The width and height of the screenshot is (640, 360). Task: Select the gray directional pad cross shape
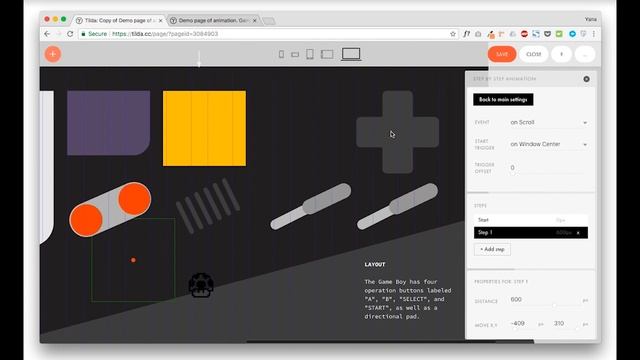coord(398,132)
